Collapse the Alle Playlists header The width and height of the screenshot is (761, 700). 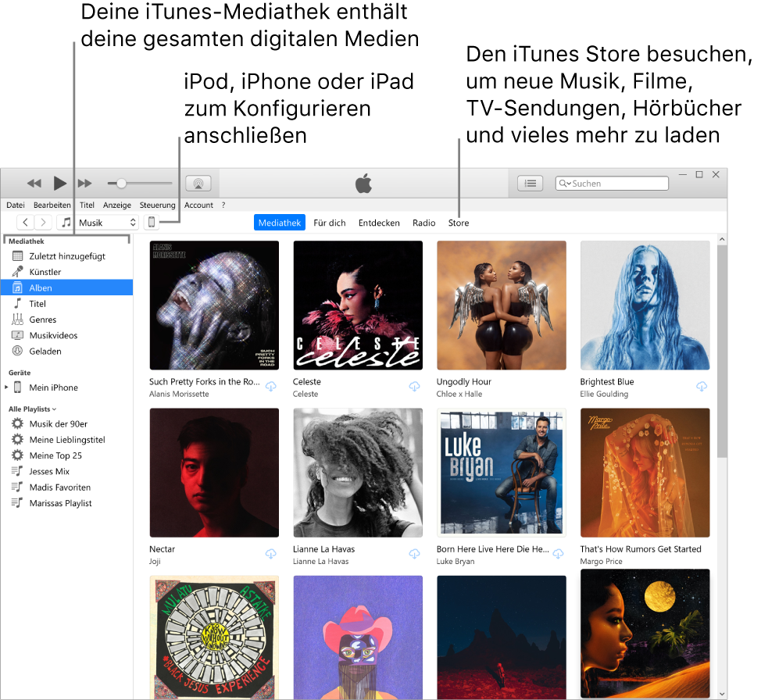(32, 409)
